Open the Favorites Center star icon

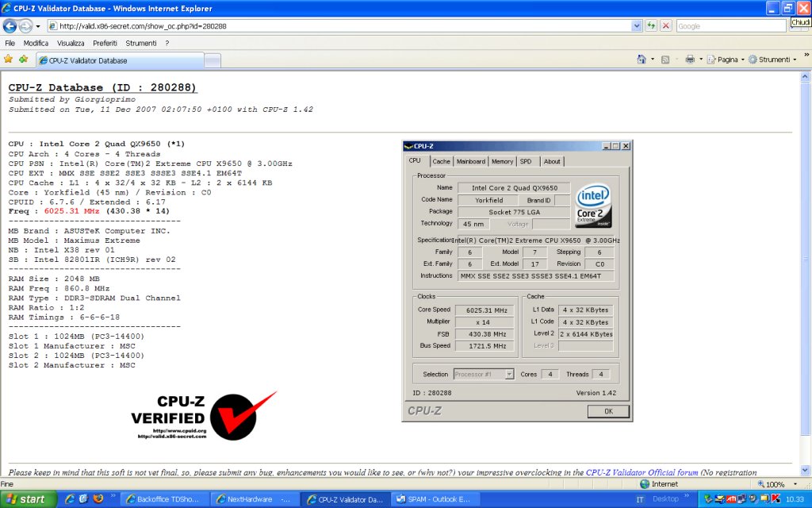tap(8, 60)
